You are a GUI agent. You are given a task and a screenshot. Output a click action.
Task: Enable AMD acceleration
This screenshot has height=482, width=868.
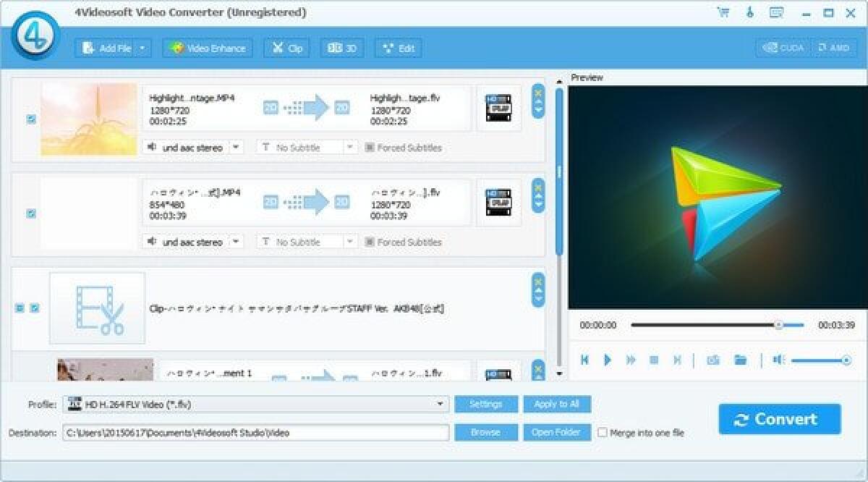[x=833, y=46]
